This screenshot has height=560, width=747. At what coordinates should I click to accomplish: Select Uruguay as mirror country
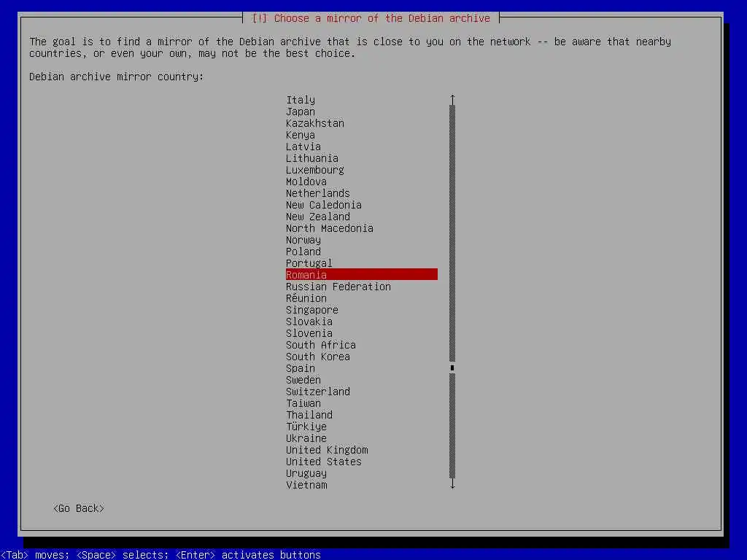click(x=306, y=473)
